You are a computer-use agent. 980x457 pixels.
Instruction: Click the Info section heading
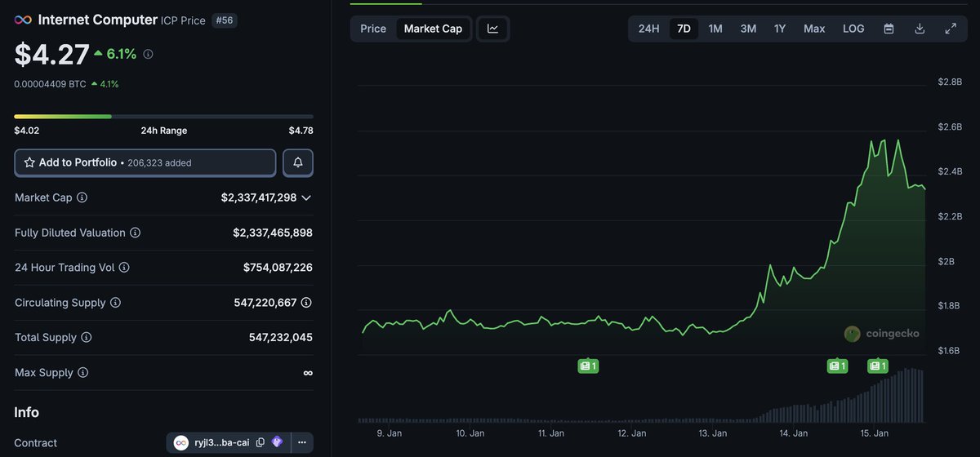(x=27, y=413)
